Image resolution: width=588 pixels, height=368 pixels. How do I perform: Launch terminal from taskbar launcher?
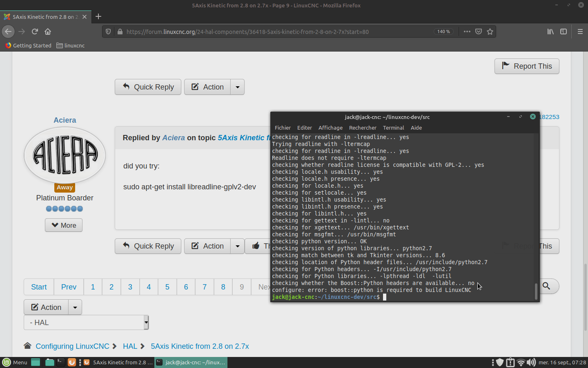pyautogui.click(x=60, y=362)
